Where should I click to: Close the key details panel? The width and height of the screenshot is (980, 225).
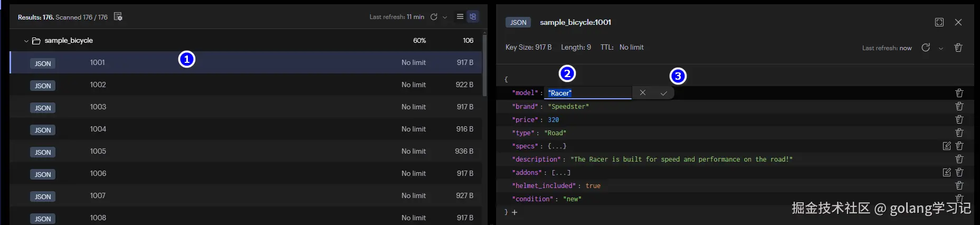958,22
